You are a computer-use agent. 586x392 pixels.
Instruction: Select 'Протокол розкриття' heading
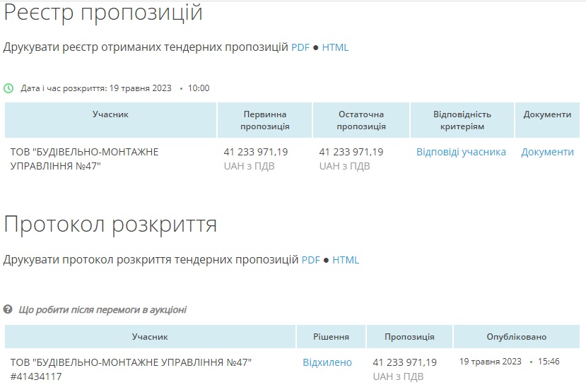click(x=110, y=225)
